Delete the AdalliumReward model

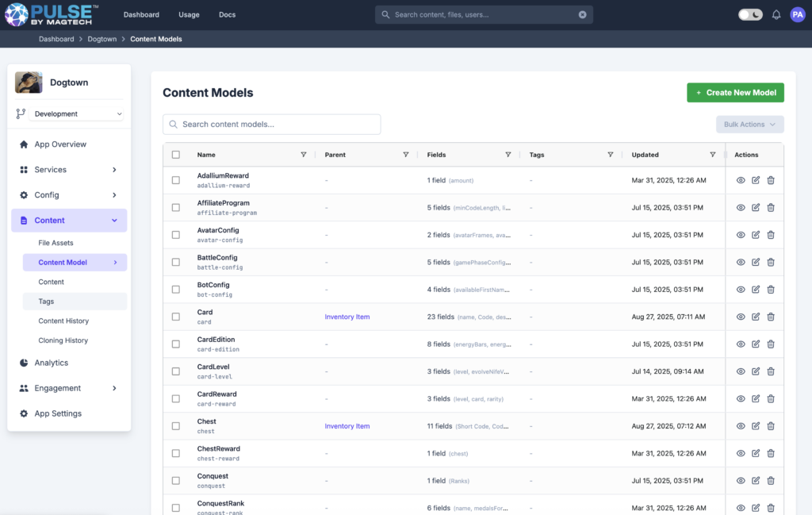(x=771, y=180)
